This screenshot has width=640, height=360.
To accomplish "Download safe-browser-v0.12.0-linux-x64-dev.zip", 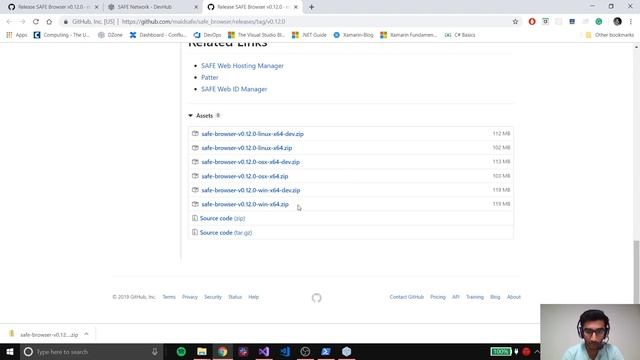I will pos(252,134).
